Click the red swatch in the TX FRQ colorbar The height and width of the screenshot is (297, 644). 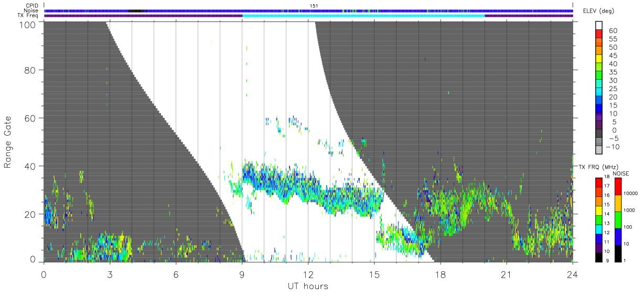599,182
